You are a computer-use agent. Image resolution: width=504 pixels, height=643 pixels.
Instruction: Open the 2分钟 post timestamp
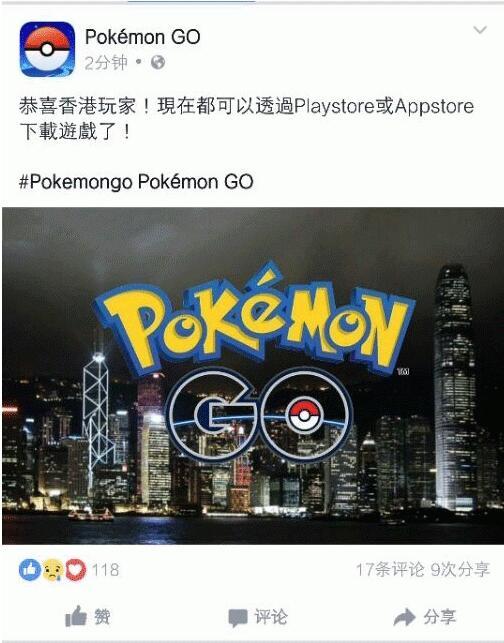106,63
